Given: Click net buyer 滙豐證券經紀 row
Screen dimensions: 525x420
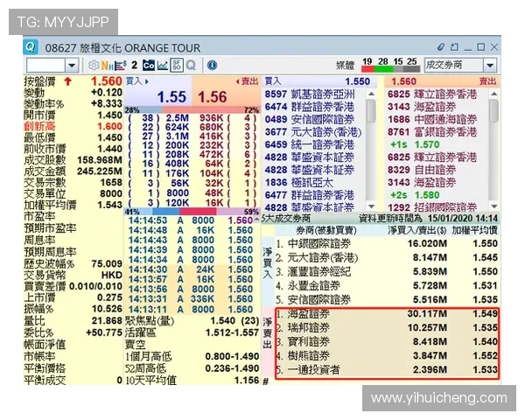Looking at the screenshot, I should point(387,271).
